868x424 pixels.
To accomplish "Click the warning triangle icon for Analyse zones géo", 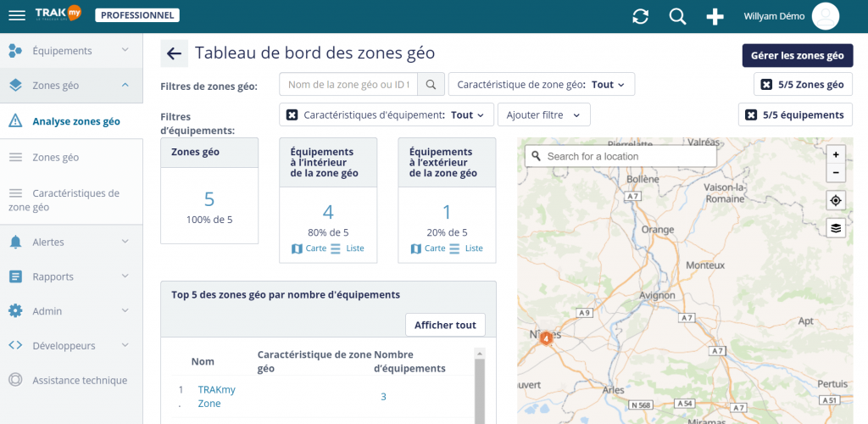I will point(15,121).
